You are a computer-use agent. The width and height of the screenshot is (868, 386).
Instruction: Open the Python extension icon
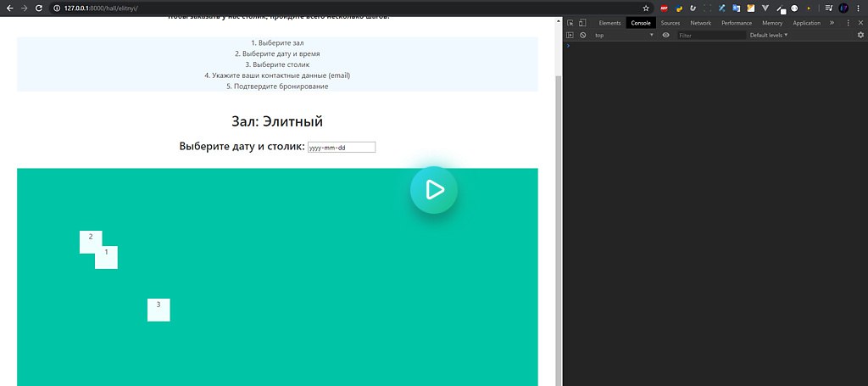point(679,8)
